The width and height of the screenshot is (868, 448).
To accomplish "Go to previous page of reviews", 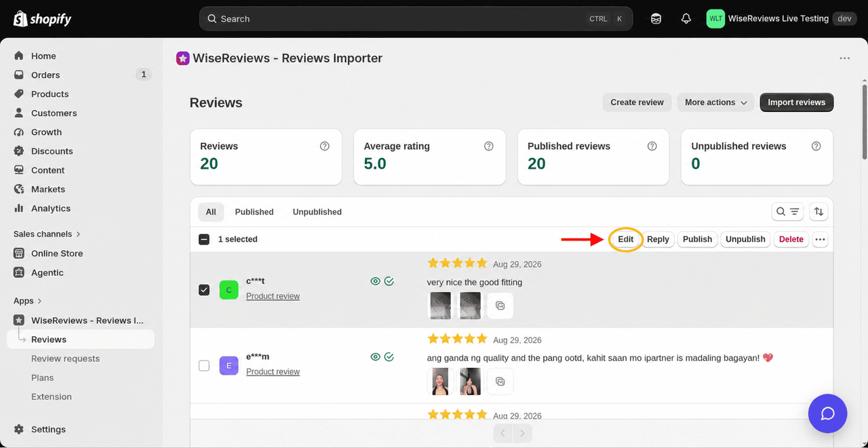I will point(502,433).
